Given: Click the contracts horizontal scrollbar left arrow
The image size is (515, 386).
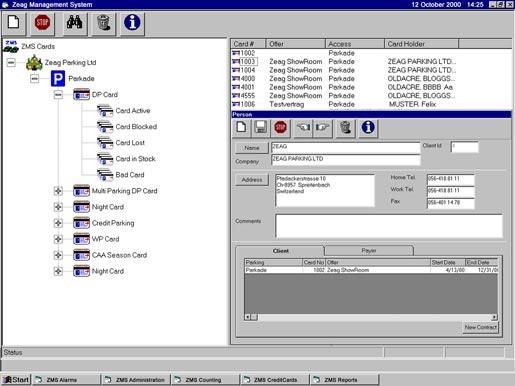Looking at the screenshot, I should tap(247, 317).
